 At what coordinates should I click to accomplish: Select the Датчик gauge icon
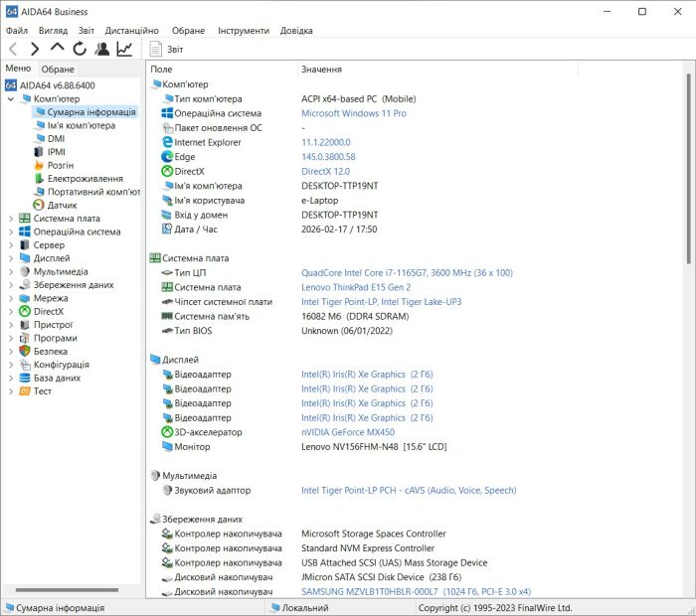(39, 205)
